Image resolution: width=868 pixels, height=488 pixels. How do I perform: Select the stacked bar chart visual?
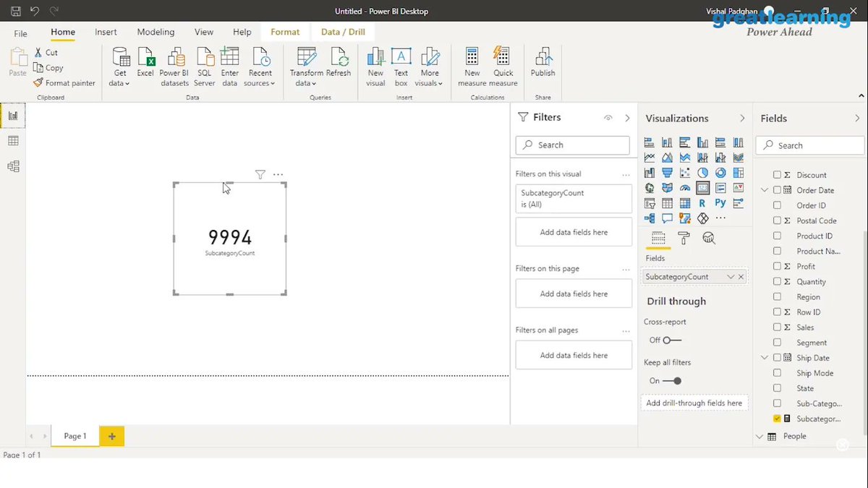click(x=649, y=142)
